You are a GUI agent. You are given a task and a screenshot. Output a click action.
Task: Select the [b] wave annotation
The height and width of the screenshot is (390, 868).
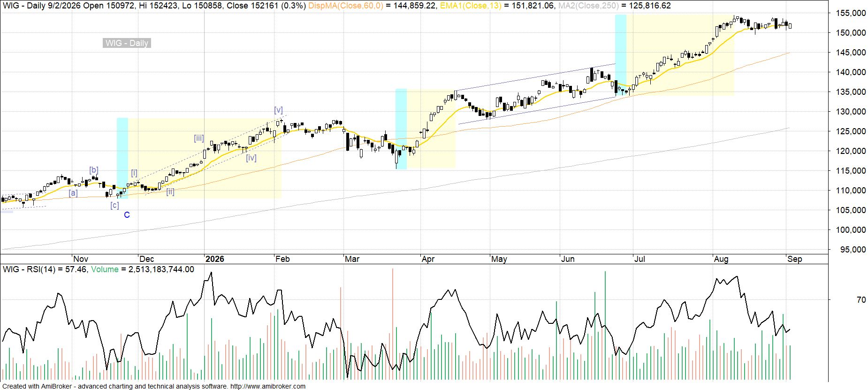(94, 170)
